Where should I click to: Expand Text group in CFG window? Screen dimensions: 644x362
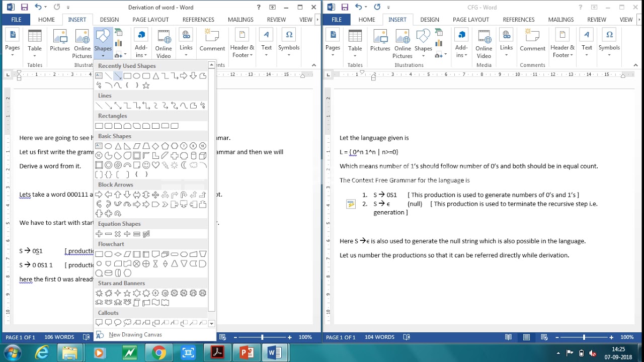(x=587, y=44)
